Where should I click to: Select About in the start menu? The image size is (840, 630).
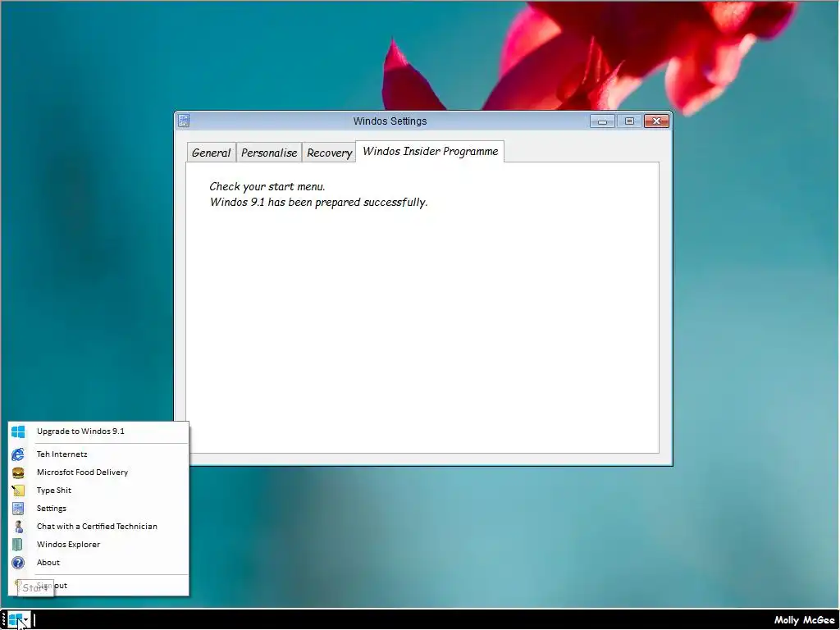(x=98, y=563)
